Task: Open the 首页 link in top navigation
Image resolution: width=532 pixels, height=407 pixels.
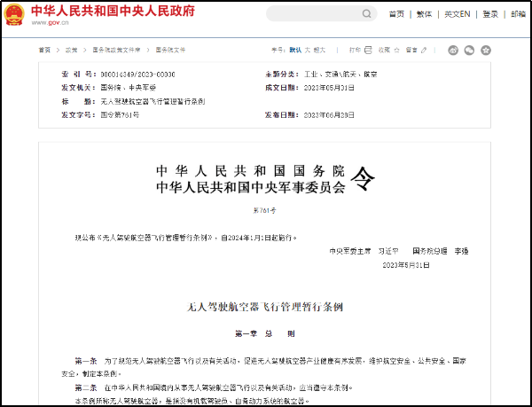Action: tap(396, 14)
